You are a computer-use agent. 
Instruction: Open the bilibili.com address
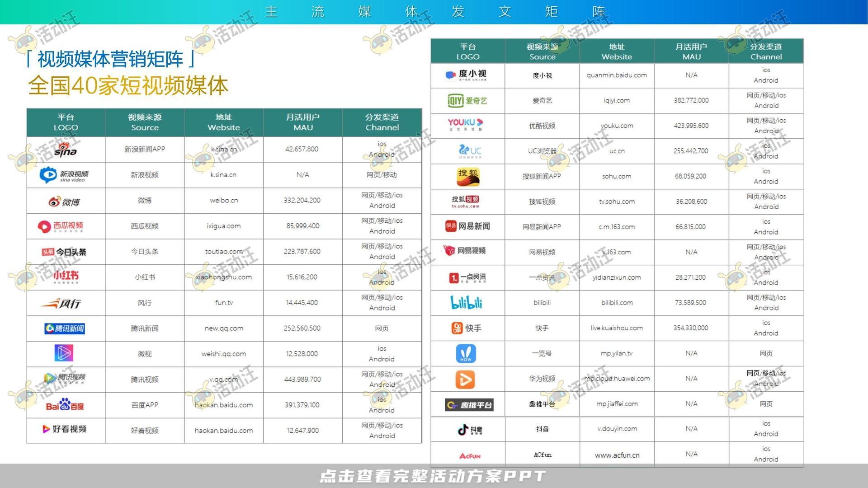(617, 303)
